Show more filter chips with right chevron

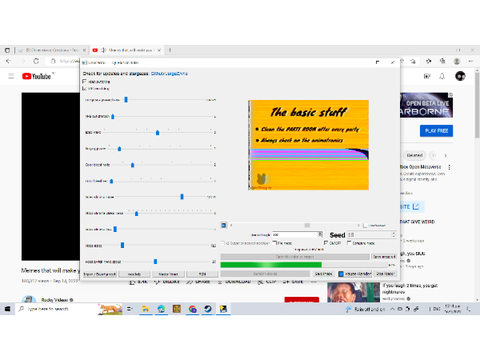point(446,155)
